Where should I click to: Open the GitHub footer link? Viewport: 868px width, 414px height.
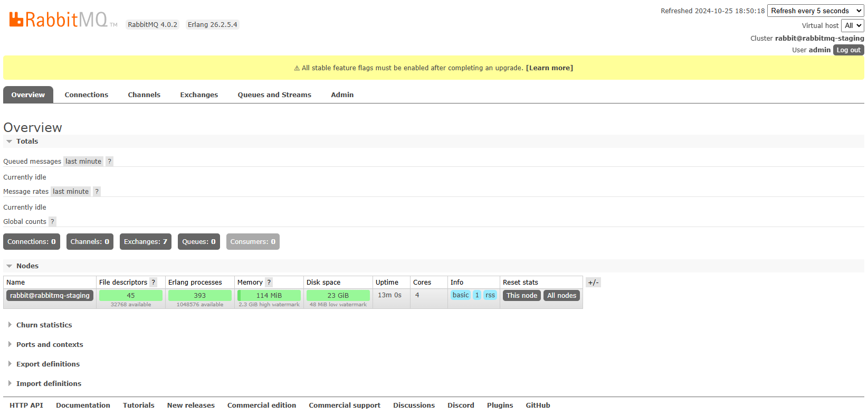tap(538, 406)
